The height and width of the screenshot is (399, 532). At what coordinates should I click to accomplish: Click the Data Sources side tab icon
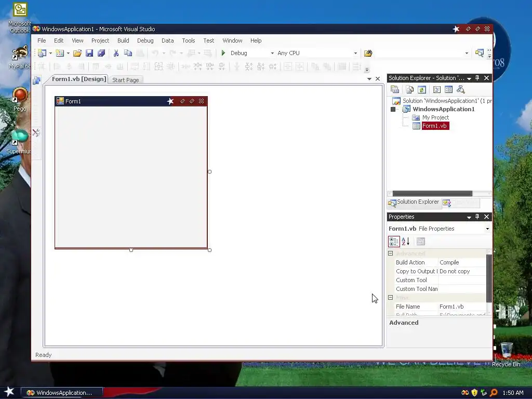(x=36, y=81)
